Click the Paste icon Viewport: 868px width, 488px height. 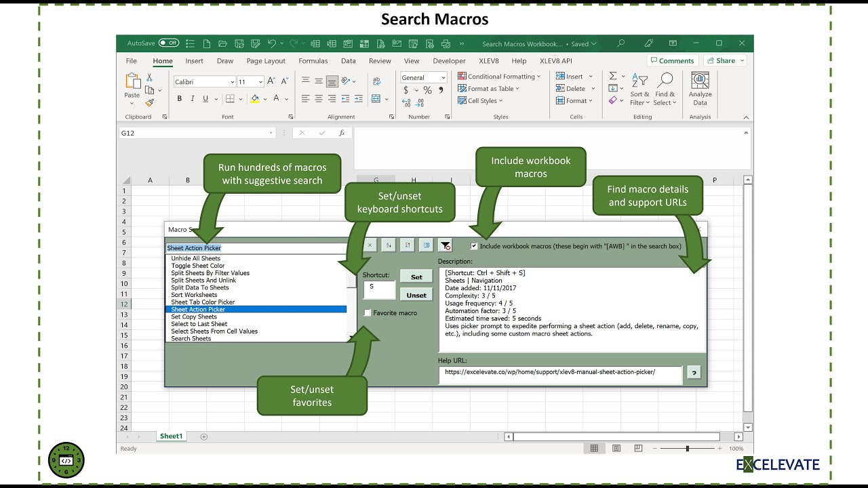132,81
